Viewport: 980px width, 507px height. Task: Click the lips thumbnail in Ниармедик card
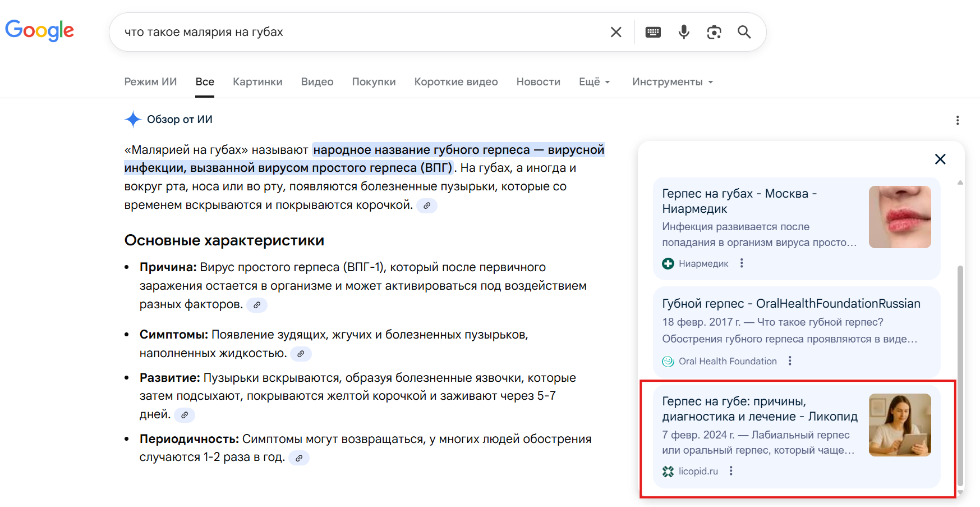(899, 217)
